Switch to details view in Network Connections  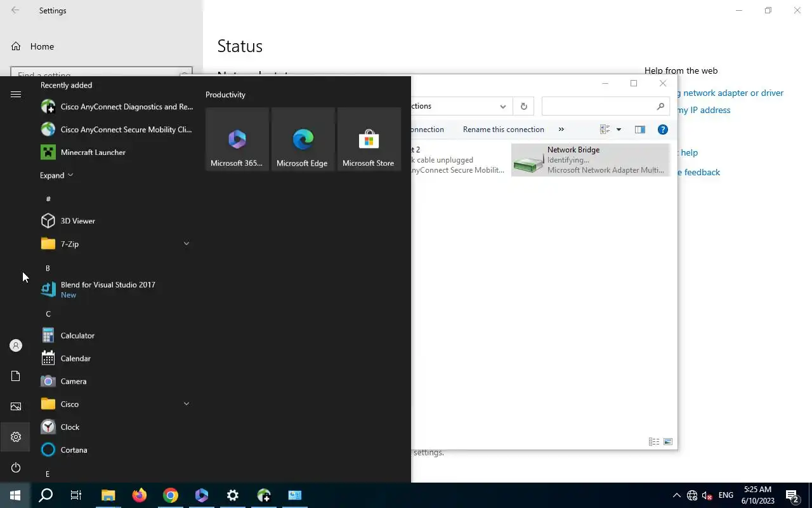point(654,441)
